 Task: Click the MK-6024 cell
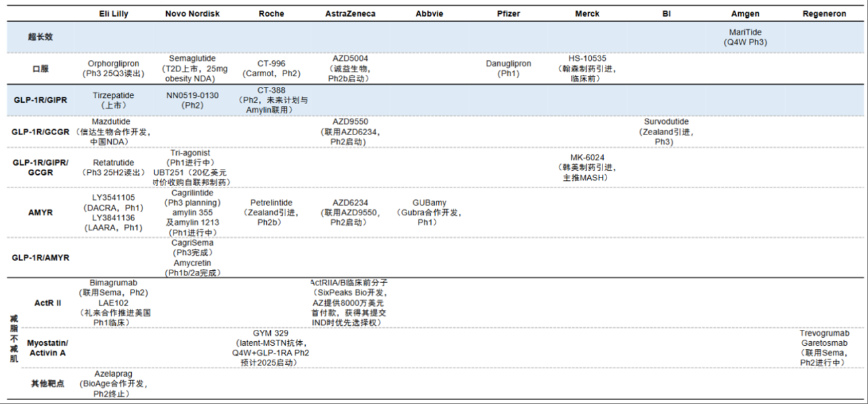(588, 168)
